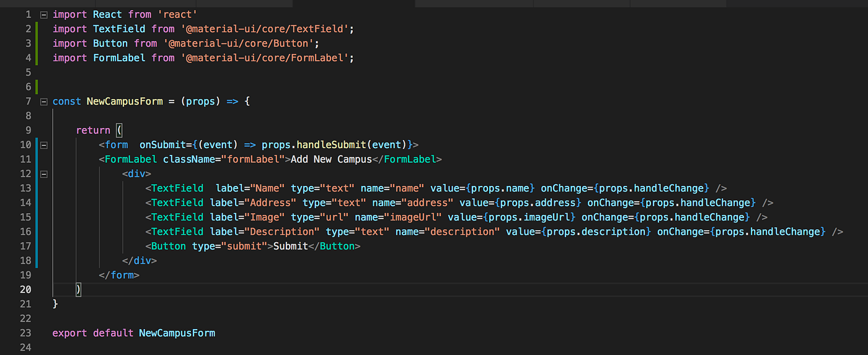Click the "formLabel" className string
The image size is (868, 355).
click(x=256, y=159)
